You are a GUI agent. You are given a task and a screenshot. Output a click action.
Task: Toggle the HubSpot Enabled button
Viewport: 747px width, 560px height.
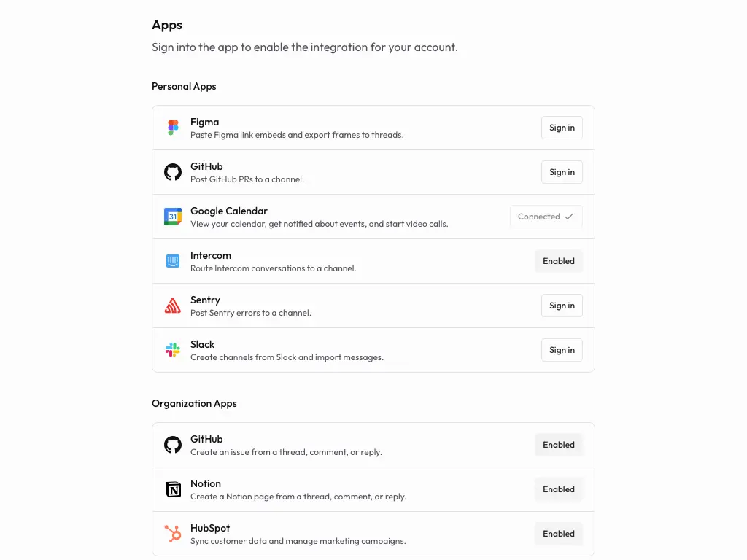click(x=559, y=534)
